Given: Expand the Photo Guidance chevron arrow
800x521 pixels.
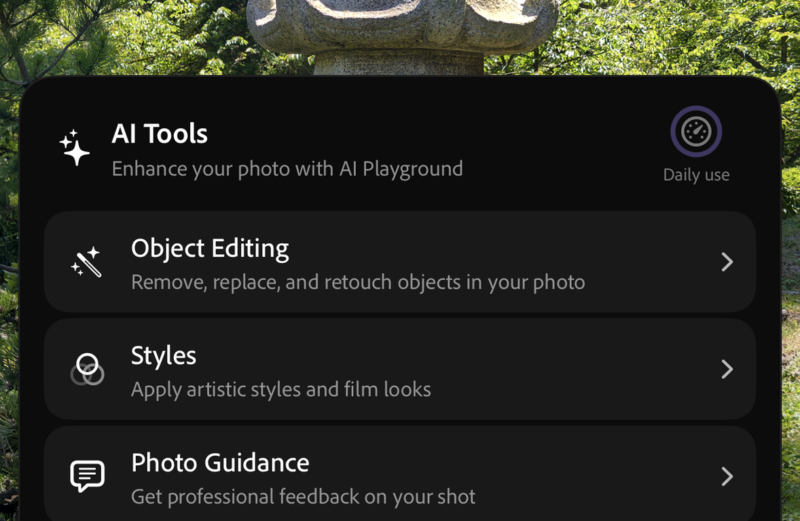Looking at the screenshot, I should (x=727, y=476).
